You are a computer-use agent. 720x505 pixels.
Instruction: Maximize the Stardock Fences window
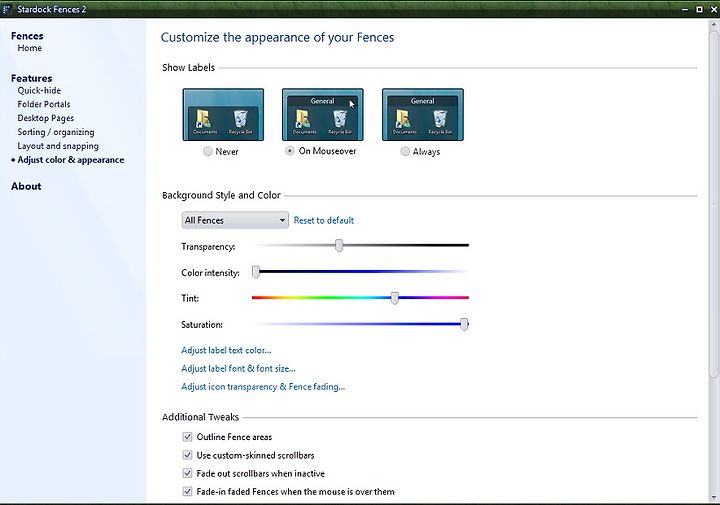[699, 9]
